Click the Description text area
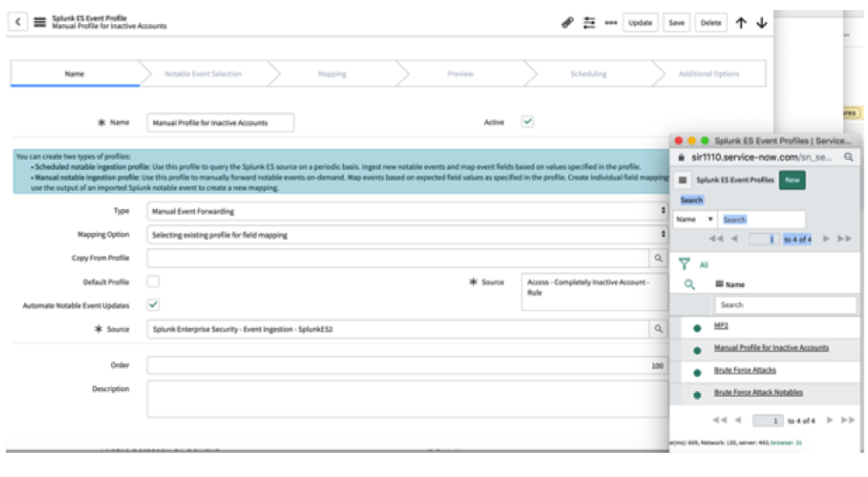This screenshot has width=868, height=477. 407,399
